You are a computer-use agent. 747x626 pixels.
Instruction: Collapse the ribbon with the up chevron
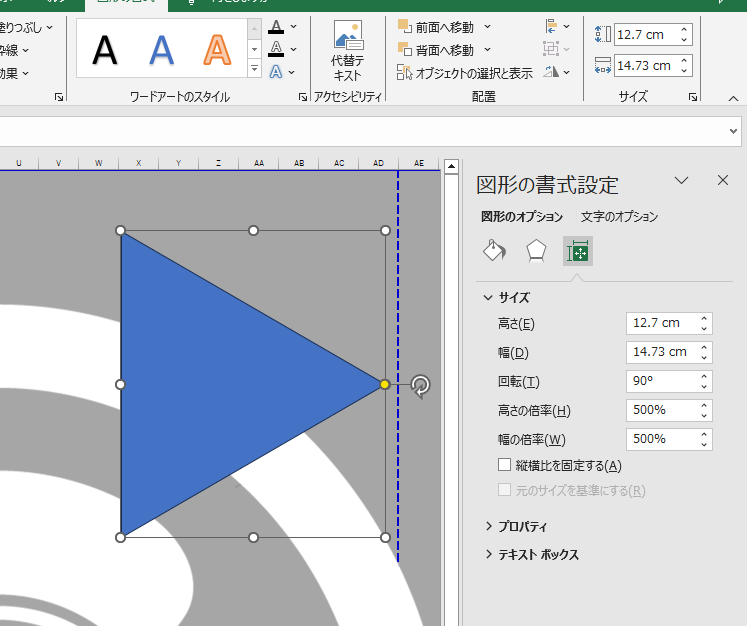(x=733, y=99)
